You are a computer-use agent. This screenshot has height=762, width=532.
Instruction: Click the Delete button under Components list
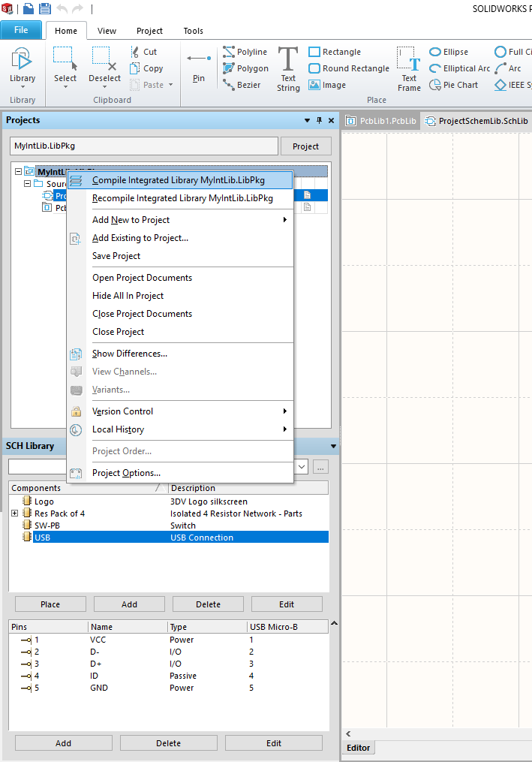(208, 604)
